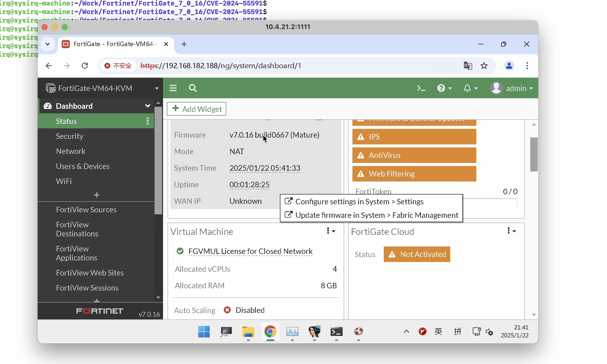The image size is (607, 364).
Task: Click the System Time value
Action: pos(265,168)
